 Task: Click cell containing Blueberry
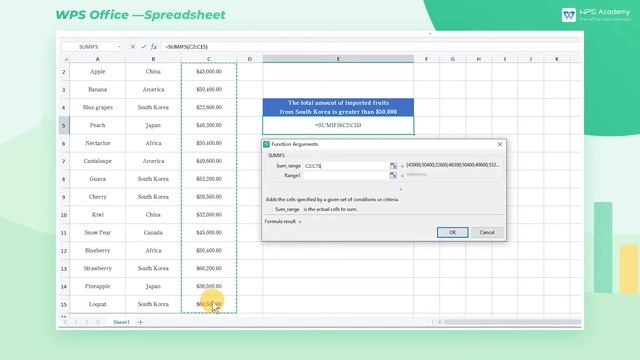[98, 251]
